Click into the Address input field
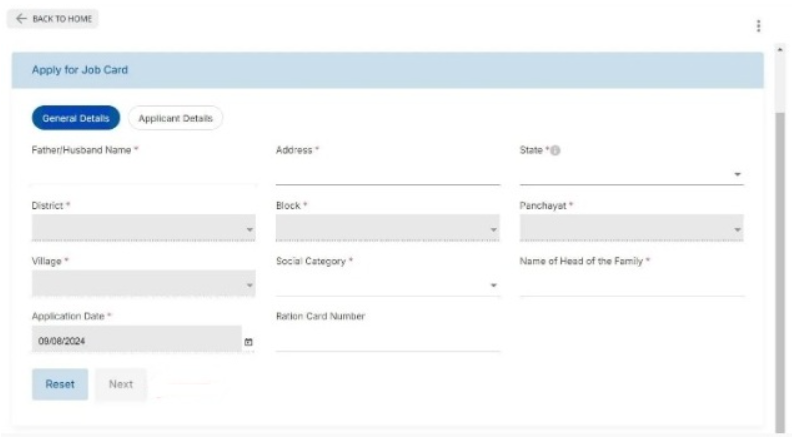 (x=387, y=174)
